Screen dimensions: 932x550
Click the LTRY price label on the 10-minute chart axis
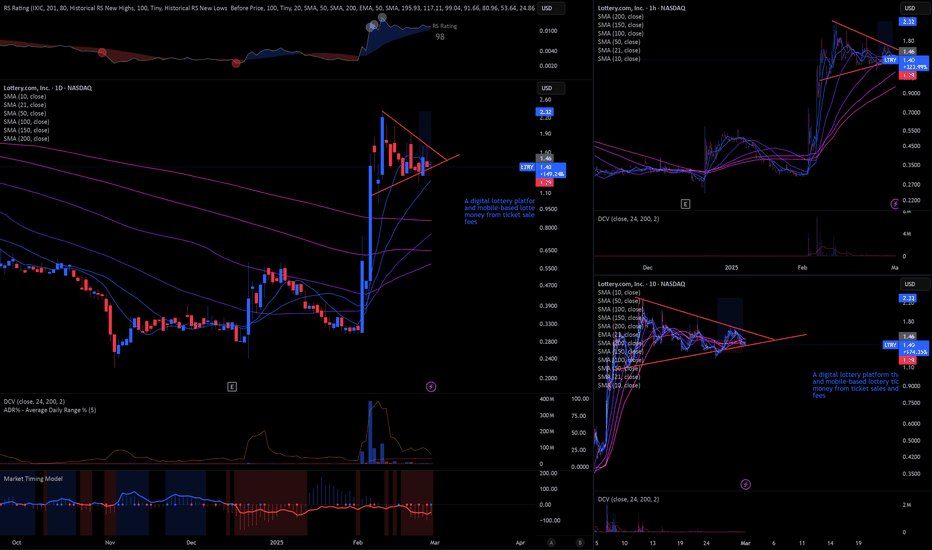(x=890, y=345)
